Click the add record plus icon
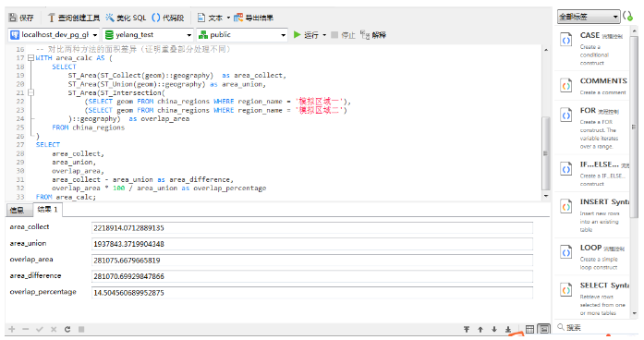This screenshot has height=340, width=644. (x=12, y=329)
